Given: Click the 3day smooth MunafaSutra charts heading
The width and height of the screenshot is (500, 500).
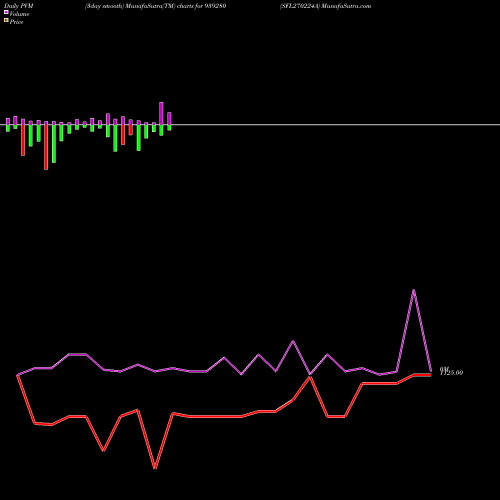Looking at the screenshot, I should tap(155, 6).
